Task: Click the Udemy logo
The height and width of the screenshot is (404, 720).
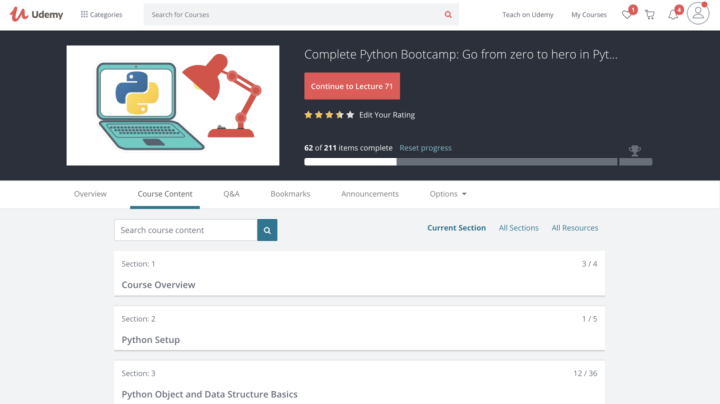Action: (x=36, y=14)
